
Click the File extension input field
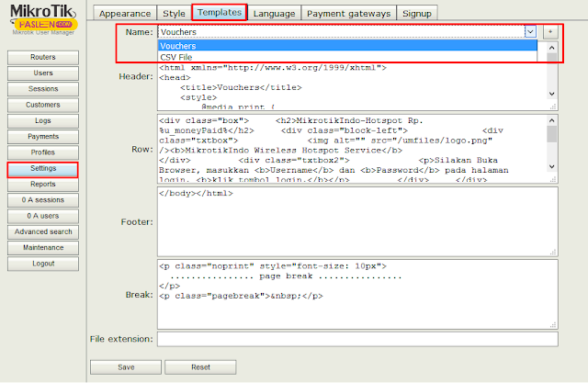pyautogui.click(x=357, y=339)
